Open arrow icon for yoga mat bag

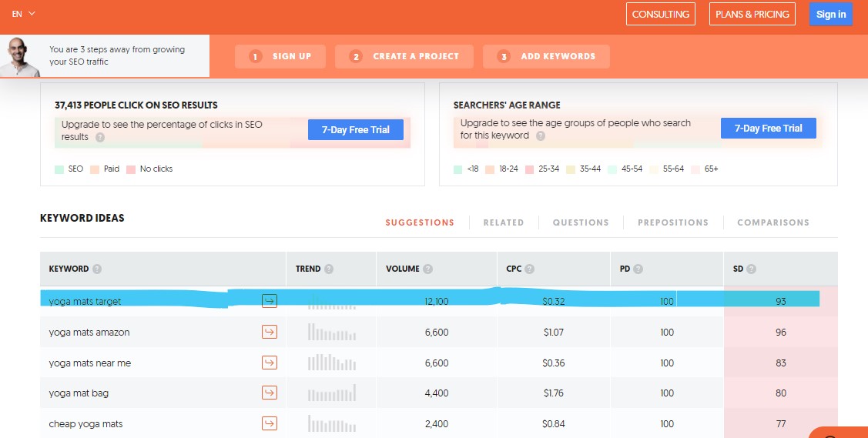point(269,393)
